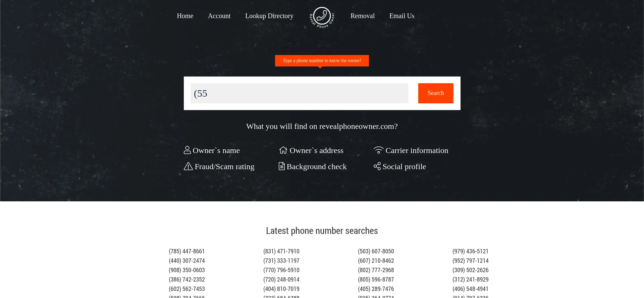
Task: Open number (406) 548-4941
Action: click(471, 289)
